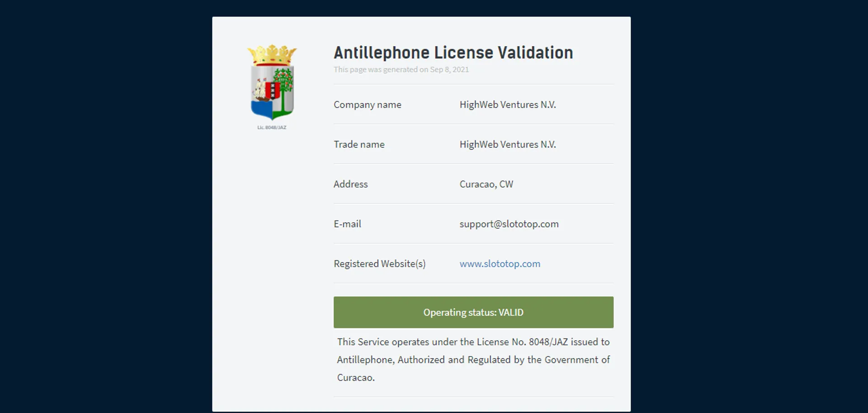The width and height of the screenshot is (868, 413).
Task: Select the support@slototop.com email text
Action: click(509, 224)
